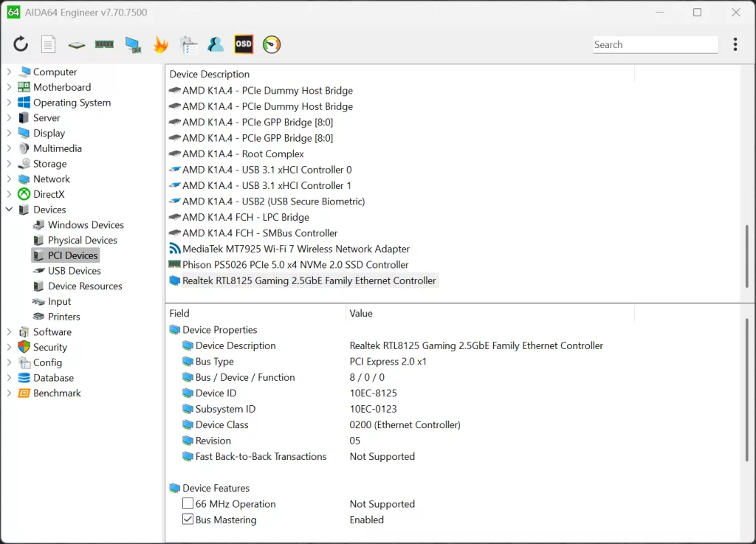Select PCI Devices in the tree
This screenshot has width=756, height=544.
(x=73, y=255)
